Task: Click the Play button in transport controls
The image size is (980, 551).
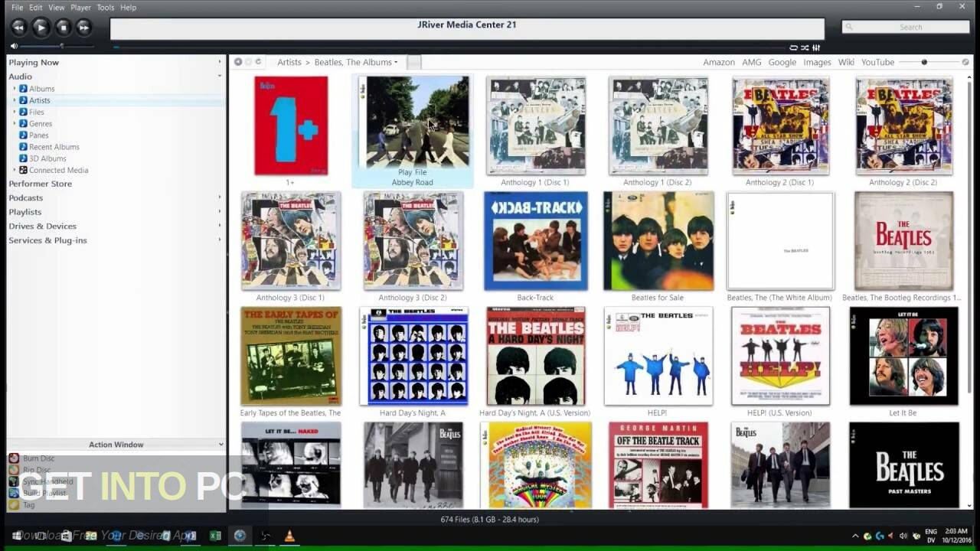Action: (41, 28)
